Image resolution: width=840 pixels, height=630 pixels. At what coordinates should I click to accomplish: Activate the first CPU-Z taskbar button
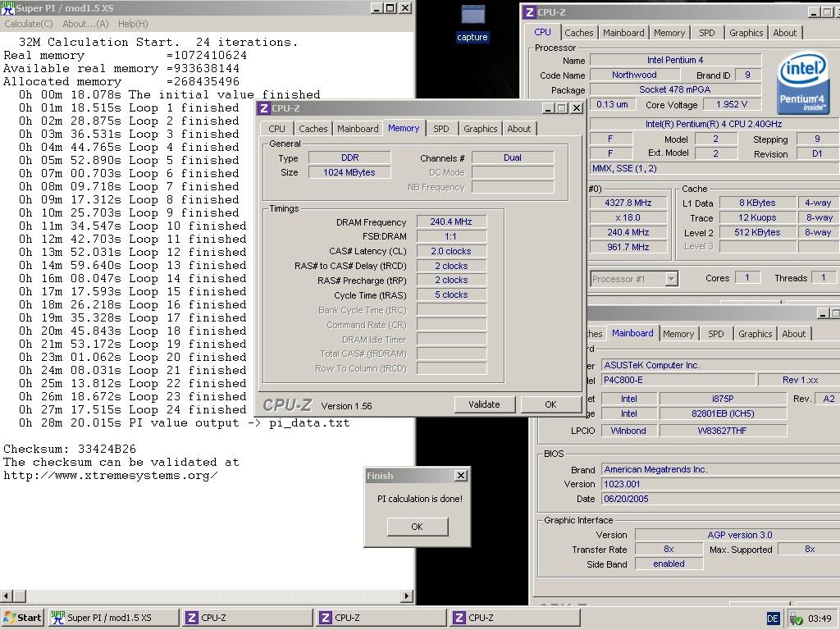(x=247, y=618)
